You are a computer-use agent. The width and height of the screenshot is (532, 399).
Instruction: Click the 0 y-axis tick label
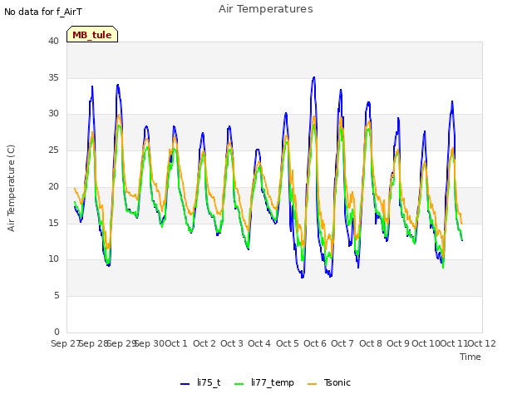[x=57, y=332]
